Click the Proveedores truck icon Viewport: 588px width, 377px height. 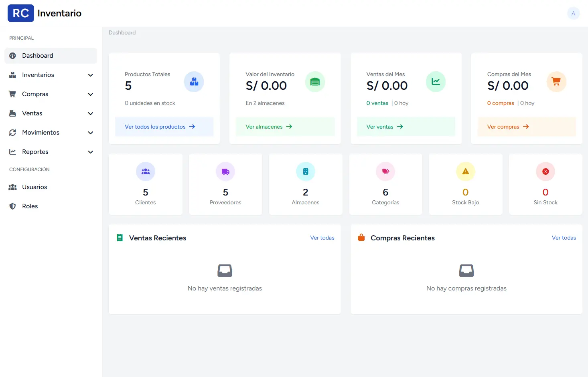(225, 171)
